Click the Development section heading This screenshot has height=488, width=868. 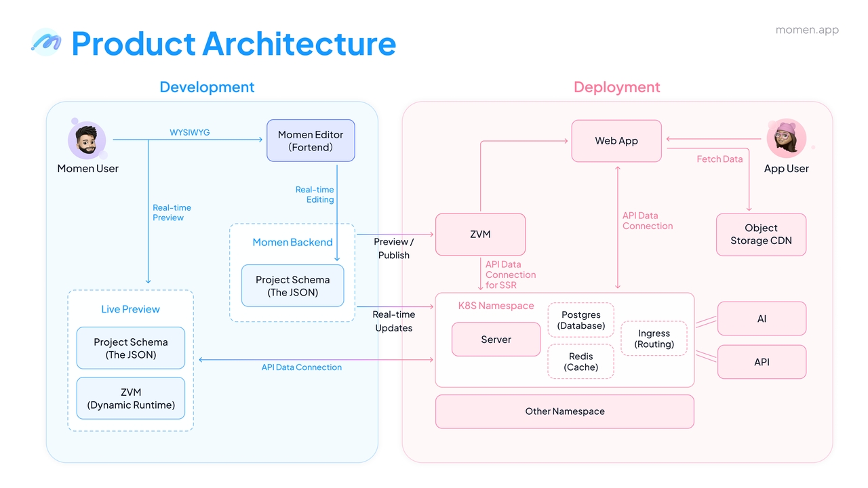[x=207, y=87]
